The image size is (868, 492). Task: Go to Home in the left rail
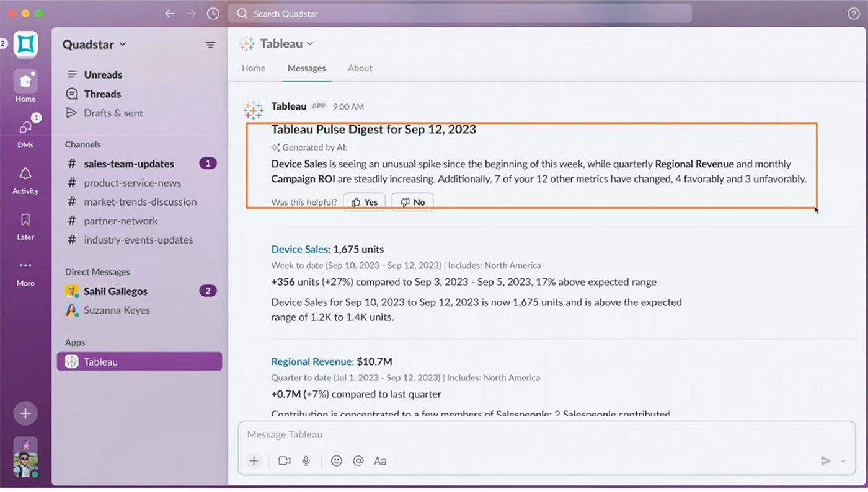[x=25, y=86]
